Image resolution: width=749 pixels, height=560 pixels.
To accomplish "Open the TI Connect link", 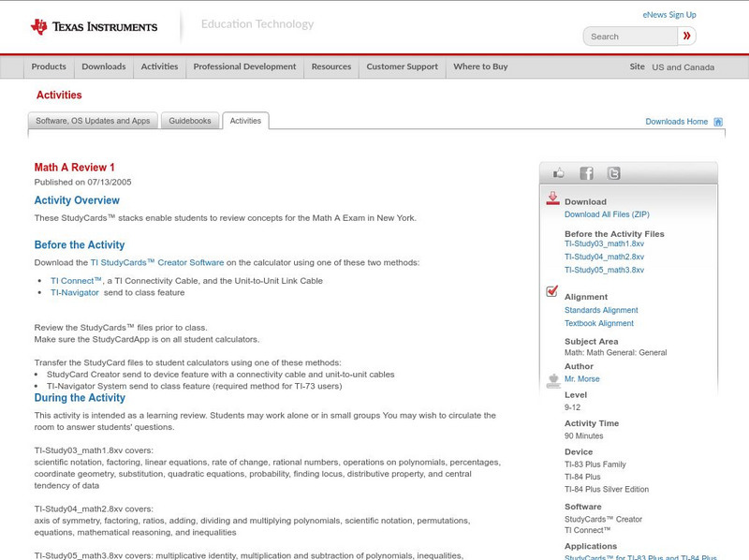I will click(76, 281).
